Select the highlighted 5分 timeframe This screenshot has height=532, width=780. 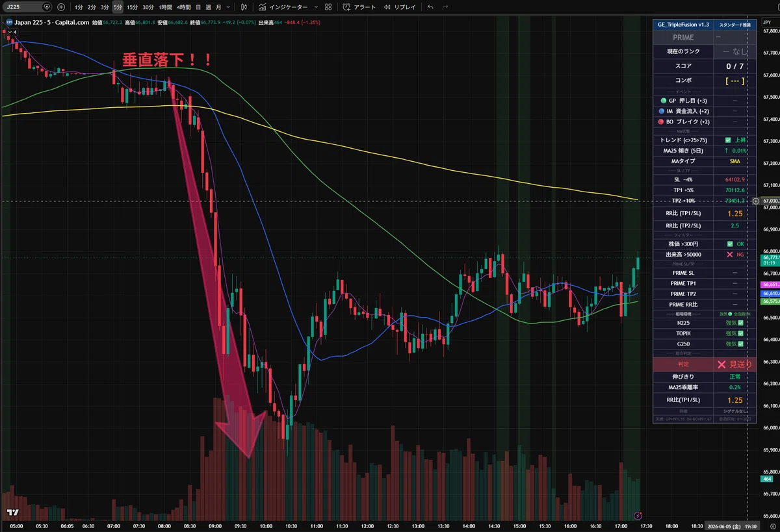click(x=118, y=7)
